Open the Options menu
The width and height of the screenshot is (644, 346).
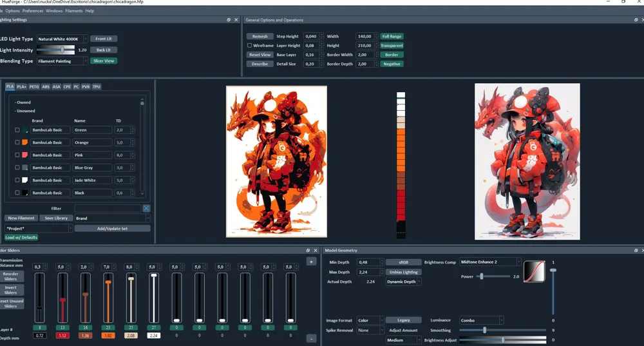tap(12, 11)
